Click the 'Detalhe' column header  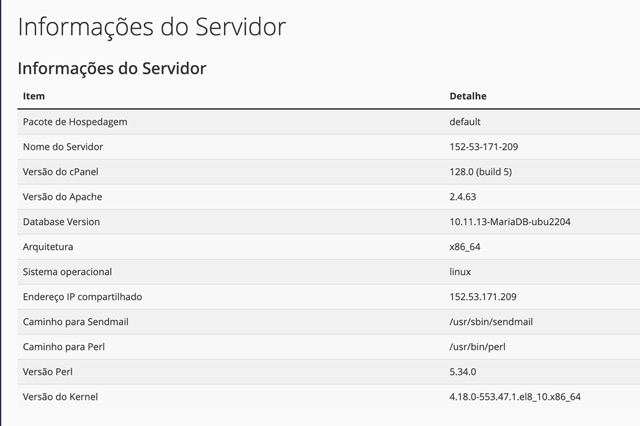[x=468, y=96]
